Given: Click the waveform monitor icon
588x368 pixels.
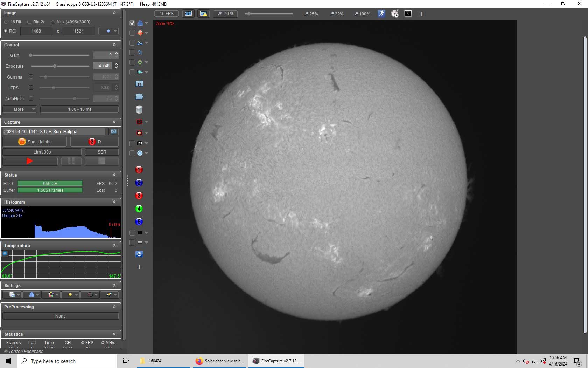Looking at the screenshot, I should tap(140, 72).
